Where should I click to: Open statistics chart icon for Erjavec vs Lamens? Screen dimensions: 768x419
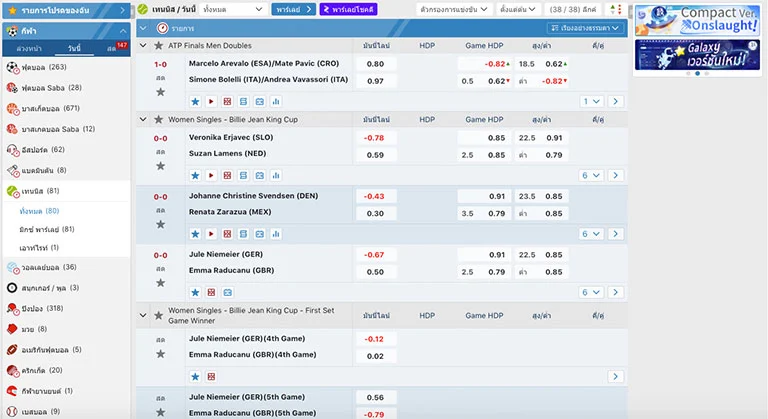[275, 175]
